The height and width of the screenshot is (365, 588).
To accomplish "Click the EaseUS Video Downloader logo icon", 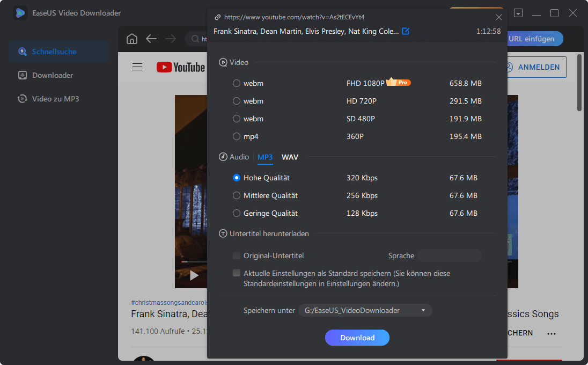I will coord(20,13).
